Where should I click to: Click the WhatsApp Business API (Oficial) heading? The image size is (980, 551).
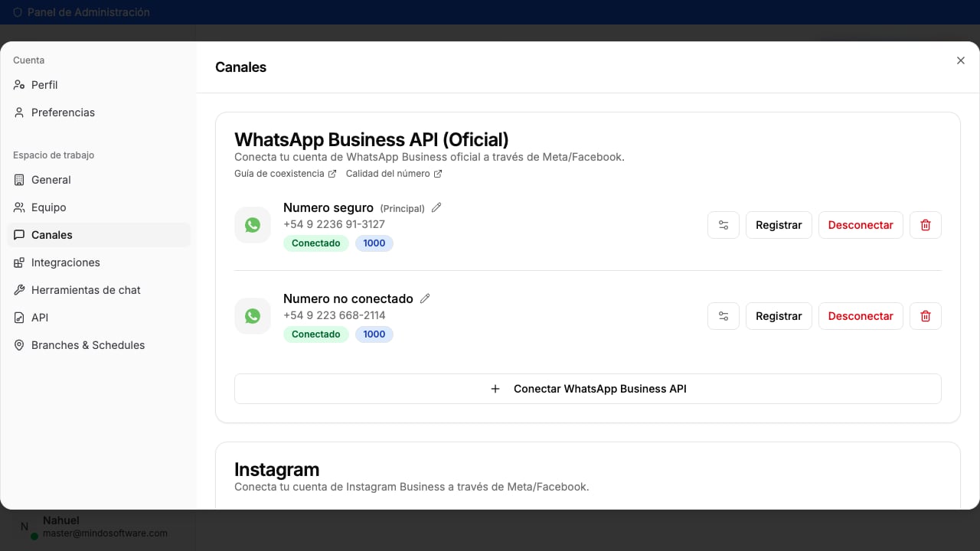371,139
